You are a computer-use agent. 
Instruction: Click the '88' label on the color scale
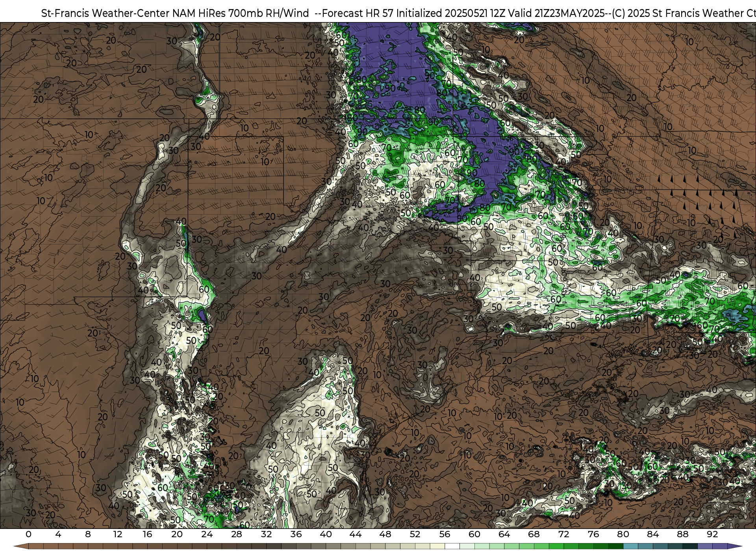click(682, 534)
